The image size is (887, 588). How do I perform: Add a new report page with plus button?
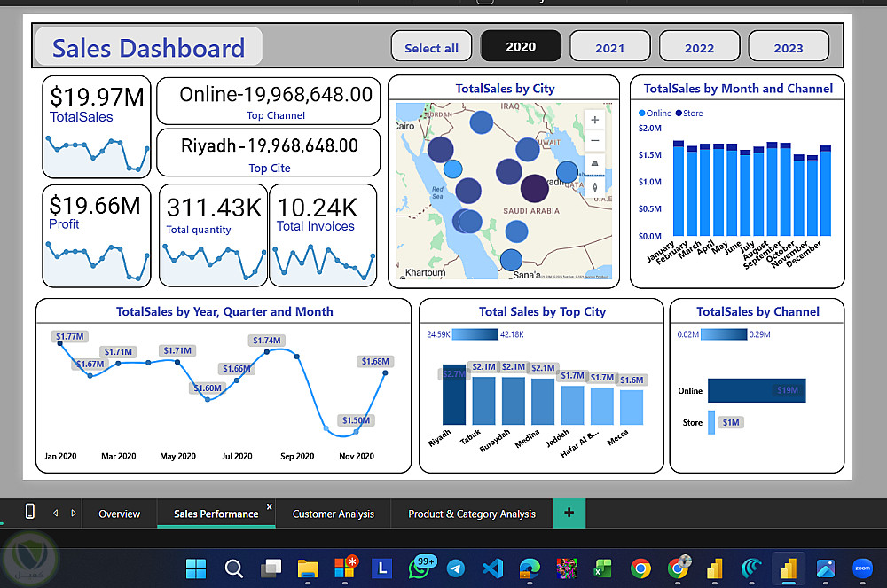[569, 513]
